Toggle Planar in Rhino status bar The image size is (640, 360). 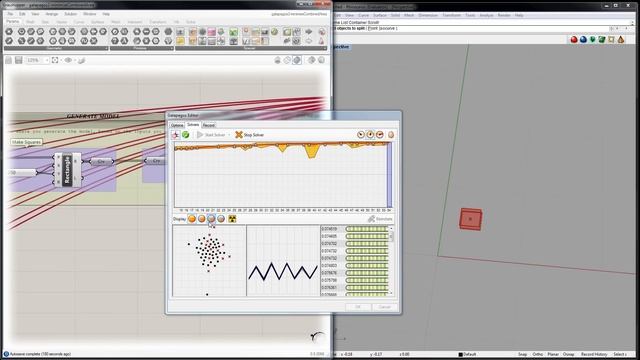coord(553,354)
